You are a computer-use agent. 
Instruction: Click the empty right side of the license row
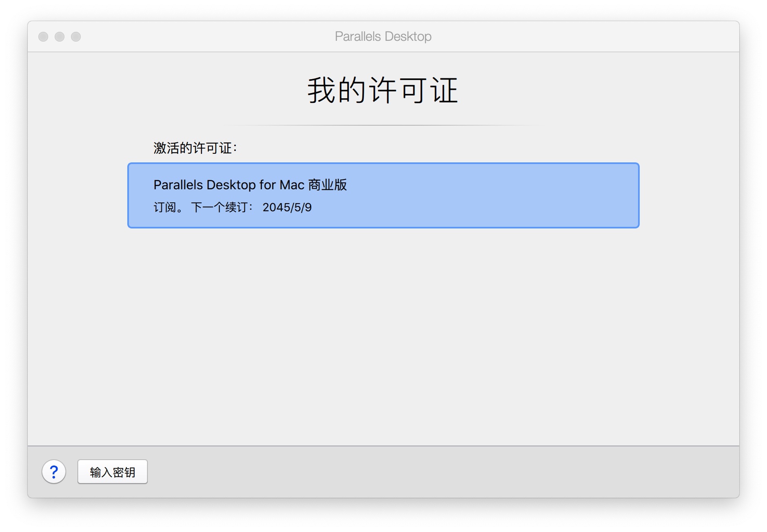click(530, 195)
